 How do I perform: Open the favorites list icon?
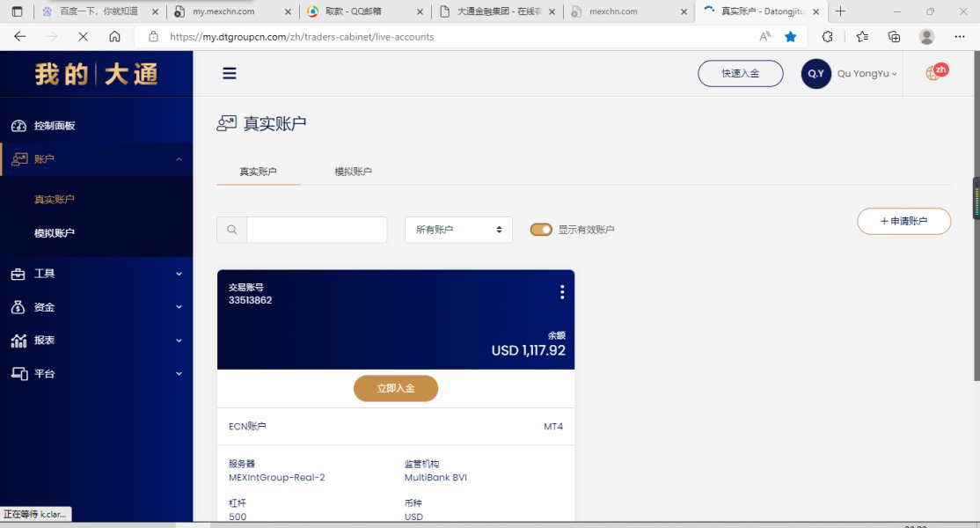(x=862, y=37)
